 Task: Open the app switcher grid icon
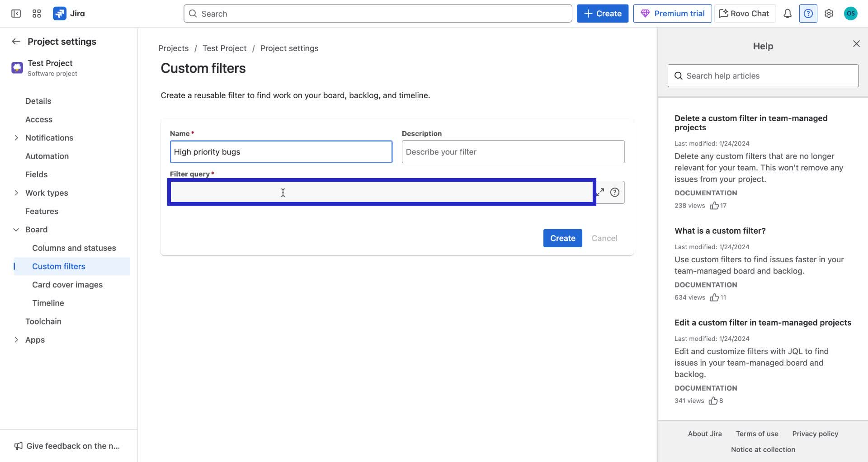[37, 13]
